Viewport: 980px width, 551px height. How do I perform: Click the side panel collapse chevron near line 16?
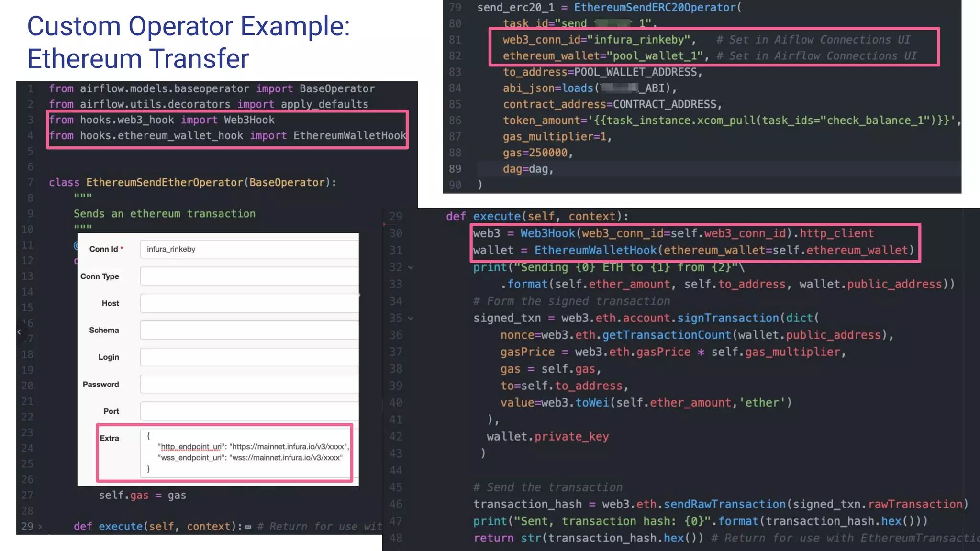(19, 331)
